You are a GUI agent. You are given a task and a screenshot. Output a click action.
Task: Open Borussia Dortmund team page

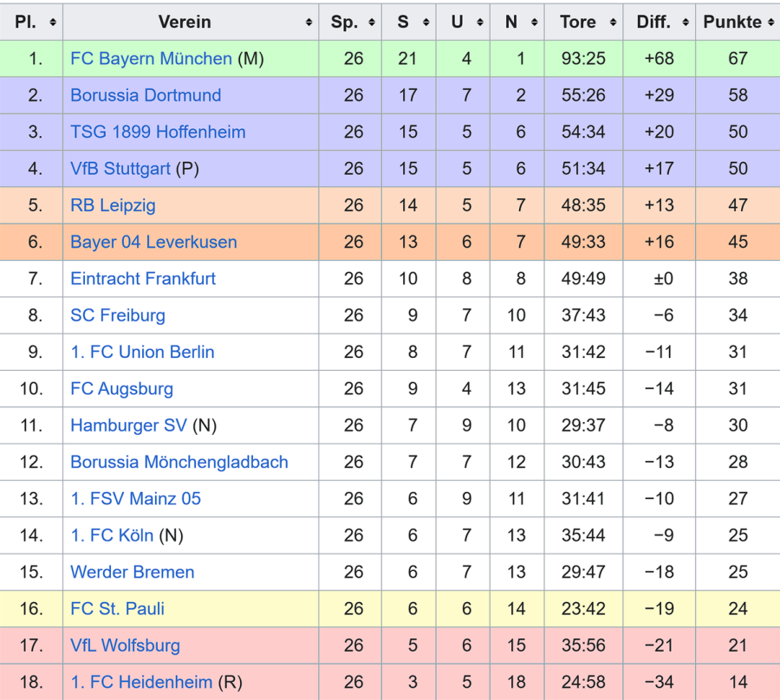(146, 95)
